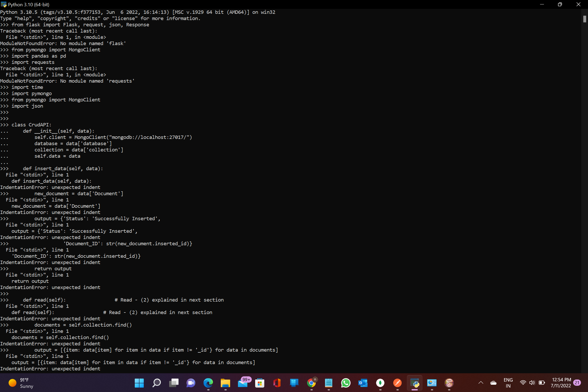The image size is (588, 392).
Task: Open Mail app with 99+ badge
Action: pos(243,383)
